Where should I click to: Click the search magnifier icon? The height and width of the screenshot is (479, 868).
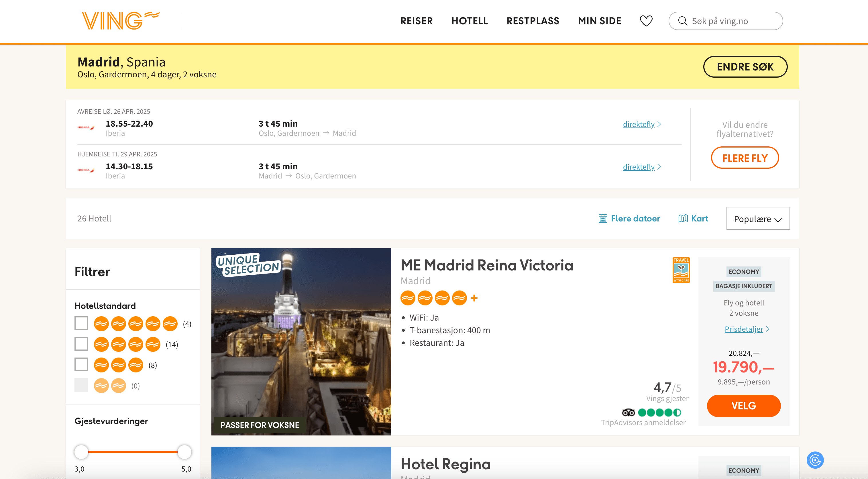[x=682, y=21]
